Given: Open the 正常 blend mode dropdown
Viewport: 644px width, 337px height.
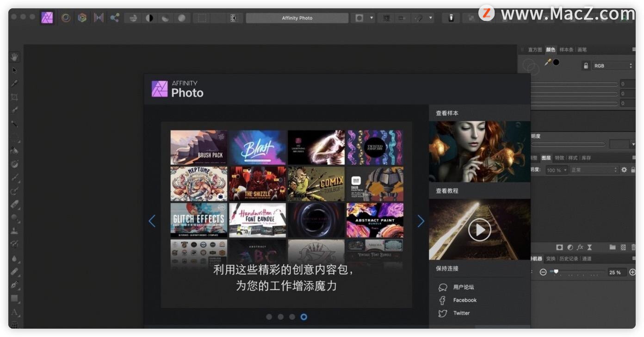Looking at the screenshot, I should [x=594, y=170].
